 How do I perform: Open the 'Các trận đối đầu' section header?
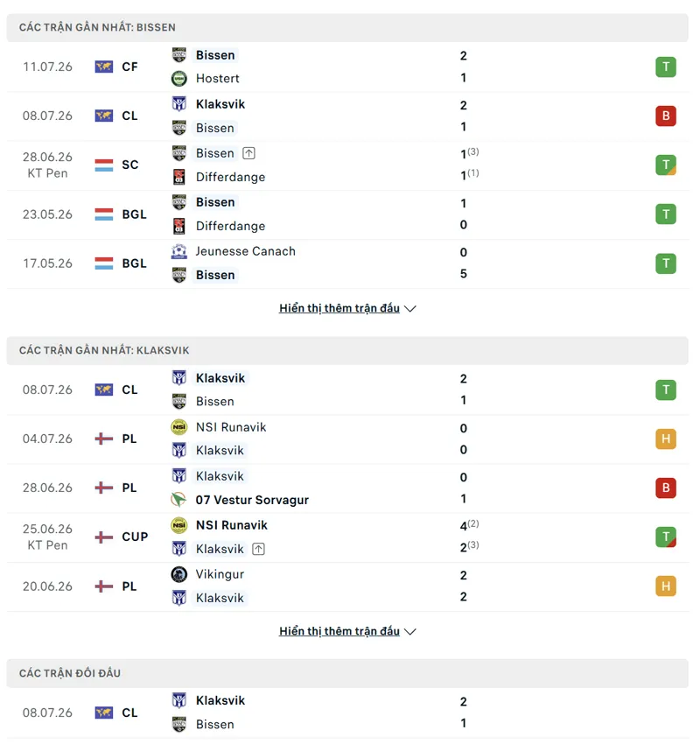click(x=347, y=673)
